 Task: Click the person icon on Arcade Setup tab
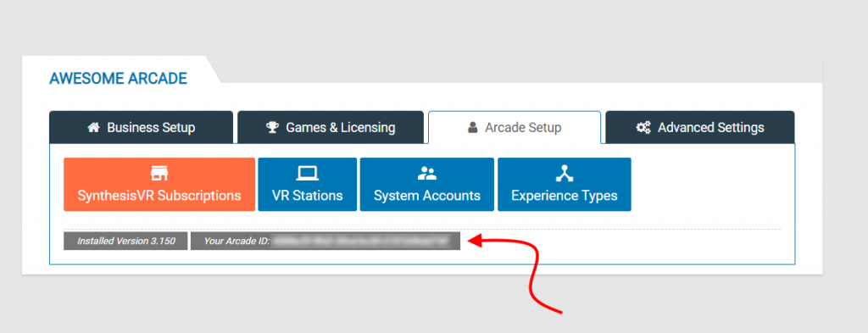coord(472,128)
